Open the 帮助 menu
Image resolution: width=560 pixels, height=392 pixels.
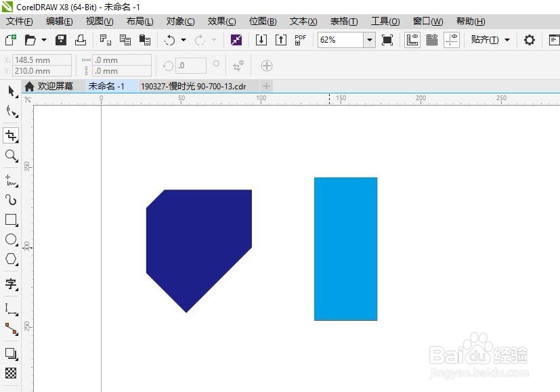tap(471, 22)
